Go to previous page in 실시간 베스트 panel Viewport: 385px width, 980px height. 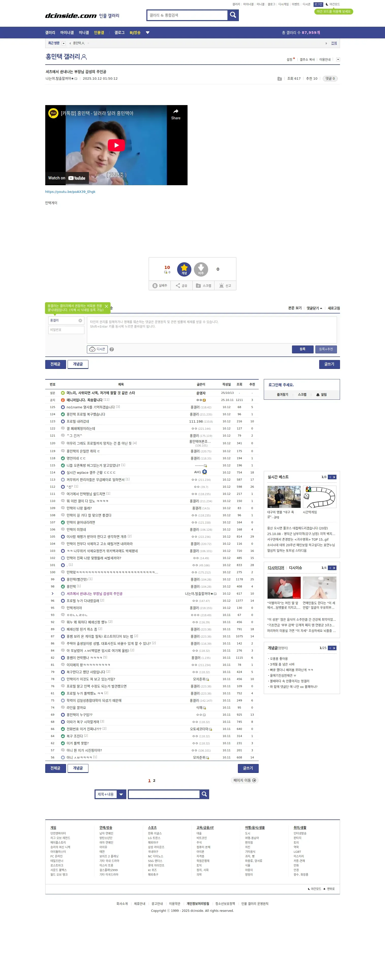(330, 477)
